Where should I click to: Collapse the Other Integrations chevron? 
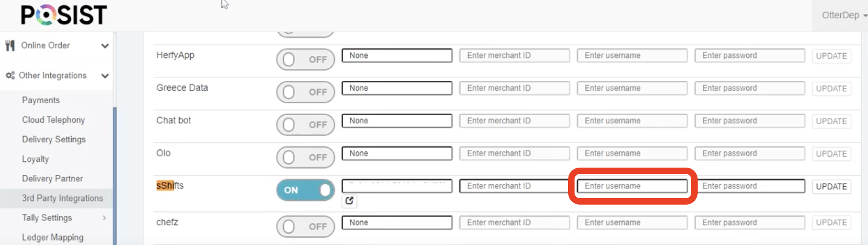[x=105, y=76]
